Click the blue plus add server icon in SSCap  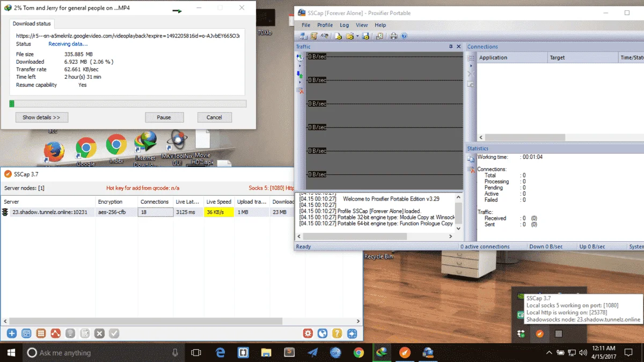pyautogui.click(x=11, y=334)
